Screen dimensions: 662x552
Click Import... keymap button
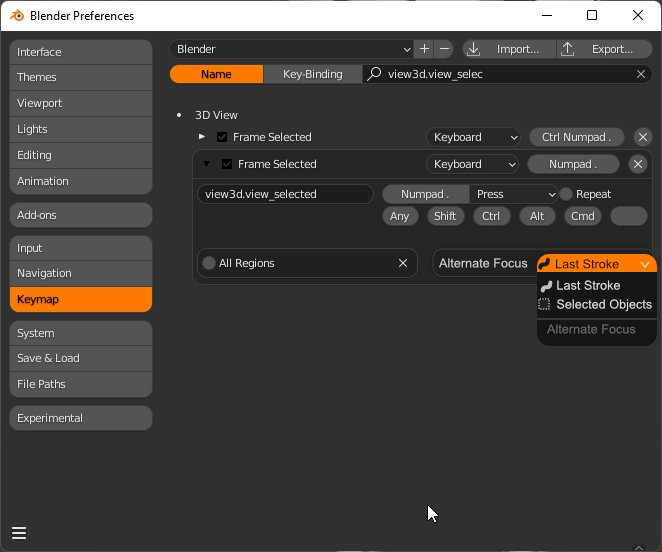click(509, 49)
